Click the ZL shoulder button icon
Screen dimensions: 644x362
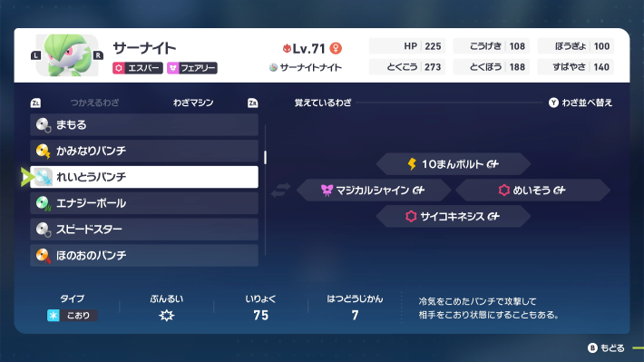pyautogui.click(x=35, y=103)
